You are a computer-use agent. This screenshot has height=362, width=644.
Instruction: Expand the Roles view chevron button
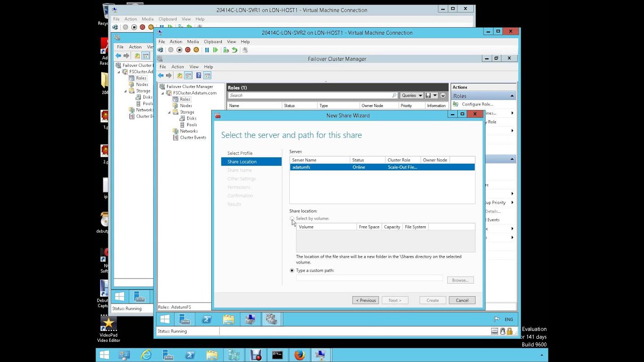(443, 96)
